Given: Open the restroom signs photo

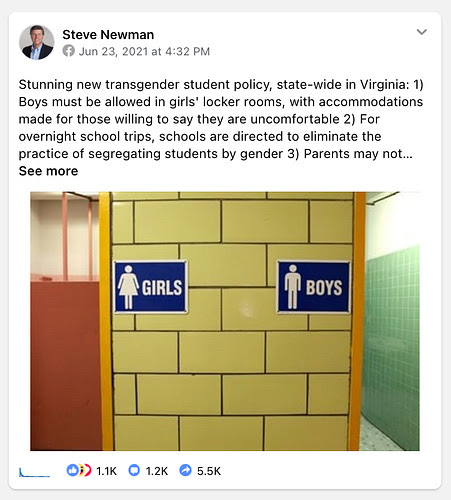Looking at the screenshot, I should (x=225, y=321).
